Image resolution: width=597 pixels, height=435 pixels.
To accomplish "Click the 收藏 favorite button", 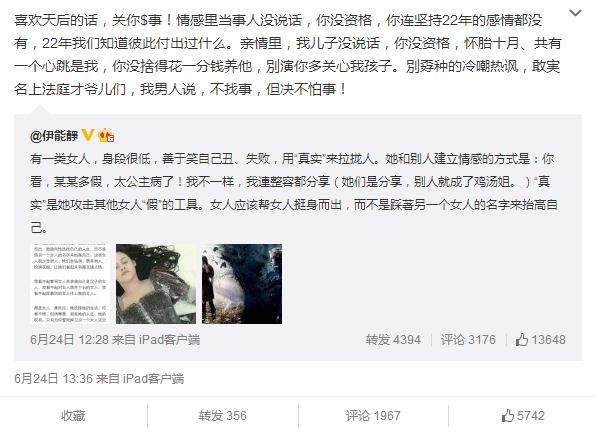I will point(73,416).
